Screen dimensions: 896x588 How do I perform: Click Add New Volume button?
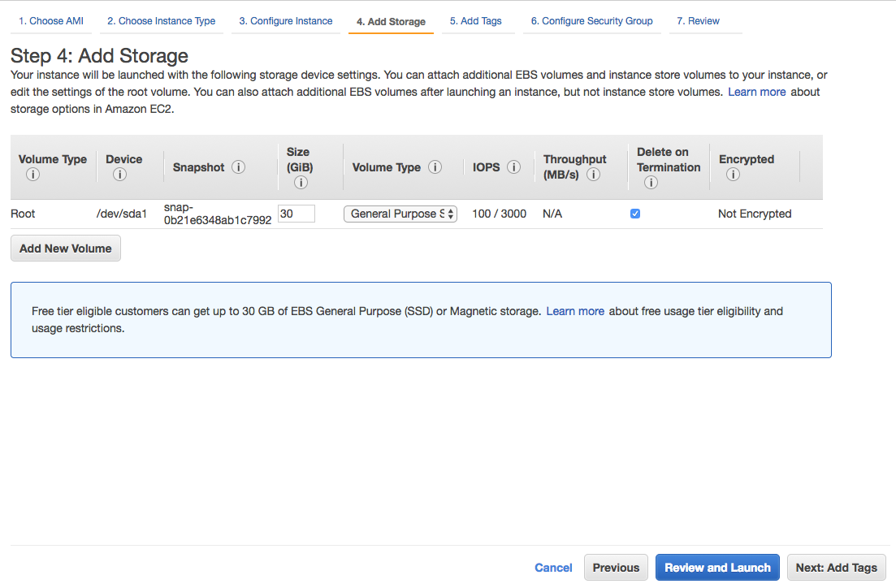66,249
